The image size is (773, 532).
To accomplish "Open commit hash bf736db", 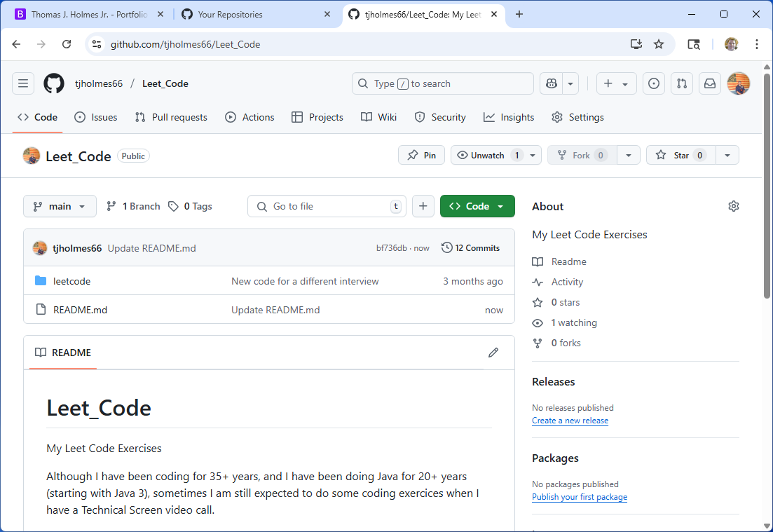I will [x=392, y=248].
